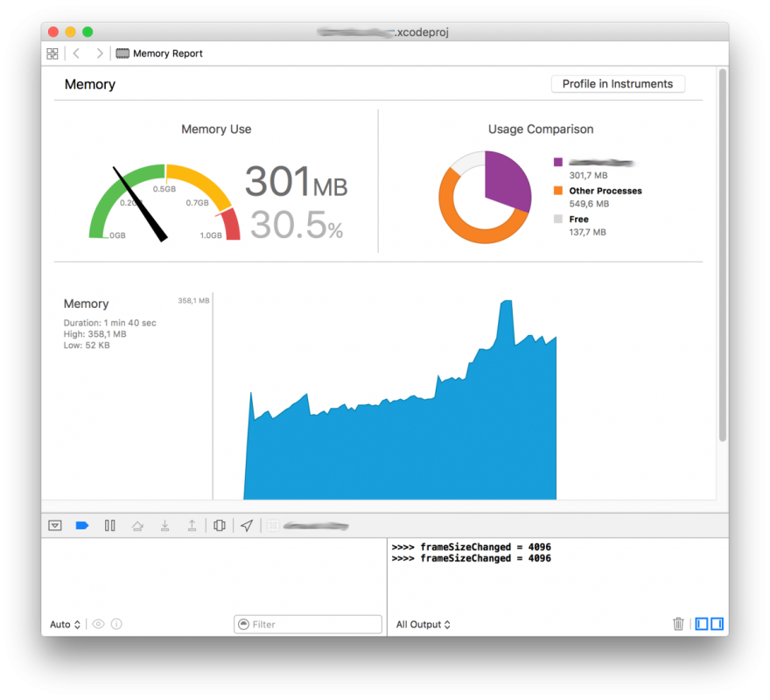Click the Quick Look eye icon

(98, 624)
